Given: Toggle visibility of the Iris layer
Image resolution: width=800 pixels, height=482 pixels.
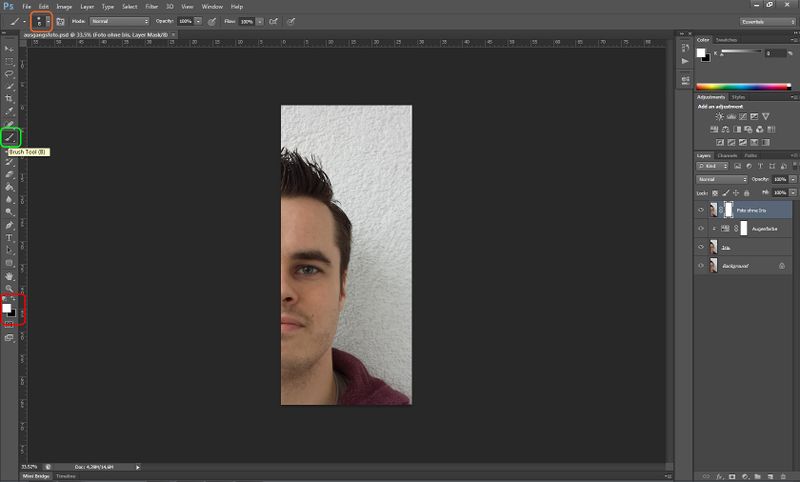Looking at the screenshot, I should (x=701, y=247).
